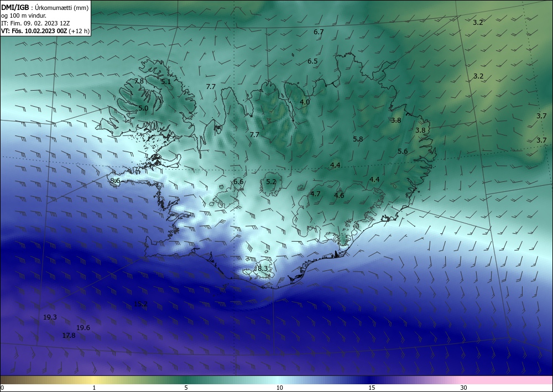The width and height of the screenshot is (553, 392).
Task: Click the 5.0 value label
Action: (143, 108)
